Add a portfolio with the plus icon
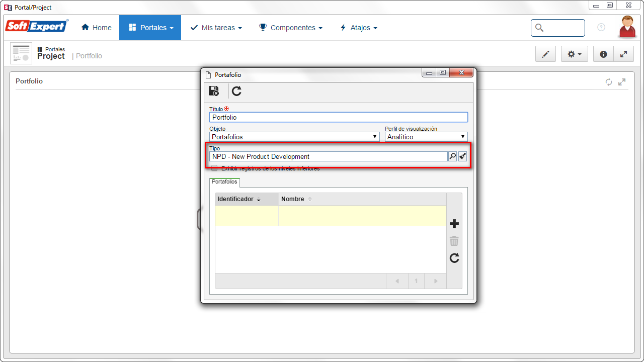644x362 pixels. tap(454, 224)
